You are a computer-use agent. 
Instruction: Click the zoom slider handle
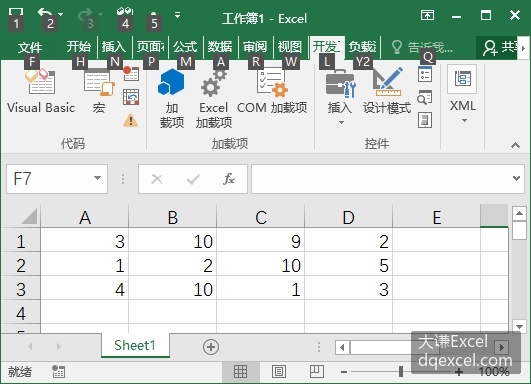click(x=401, y=371)
